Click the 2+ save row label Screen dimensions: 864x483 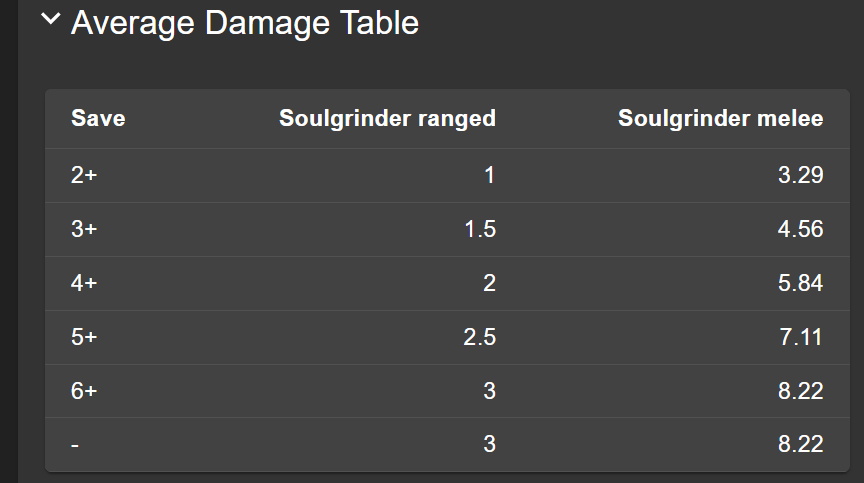coord(84,175)
